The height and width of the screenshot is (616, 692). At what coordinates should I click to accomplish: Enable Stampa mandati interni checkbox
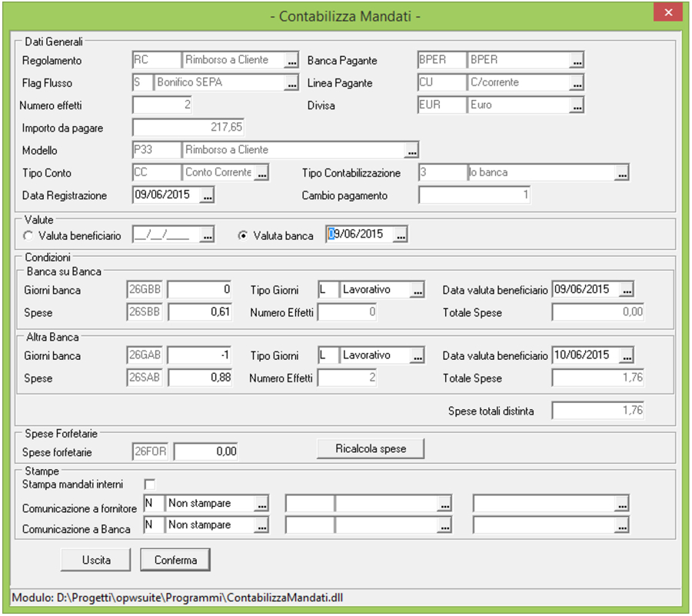(x=150, y=484)
